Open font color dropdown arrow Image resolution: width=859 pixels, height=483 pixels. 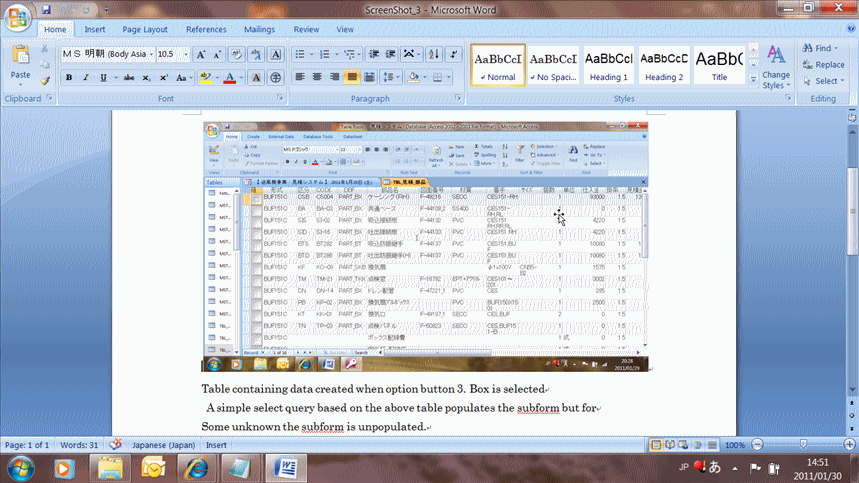coord(241,78)
